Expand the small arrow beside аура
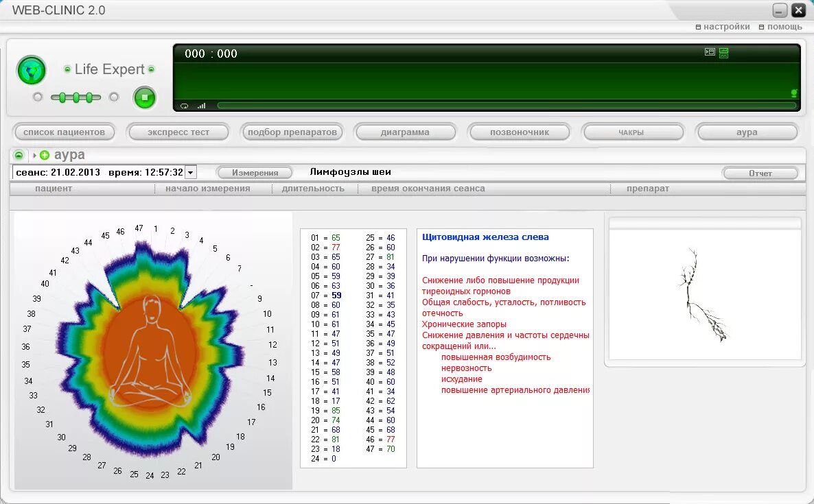 34,155
